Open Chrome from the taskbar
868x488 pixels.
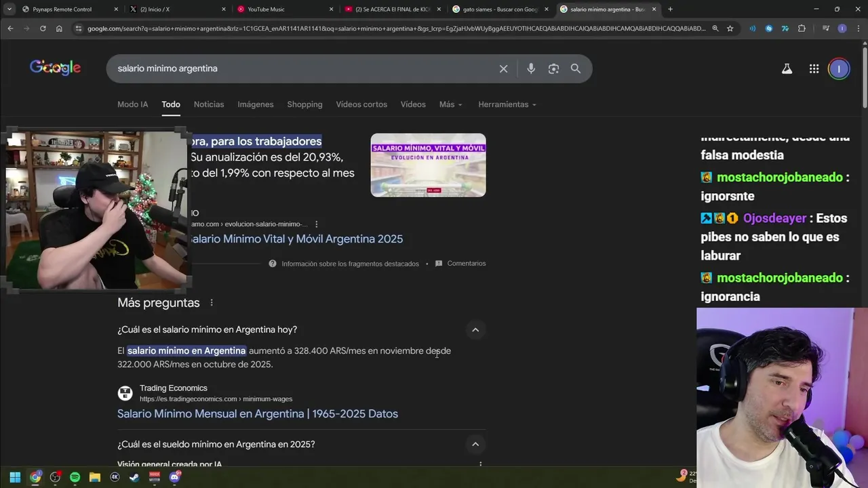point(35,477)
